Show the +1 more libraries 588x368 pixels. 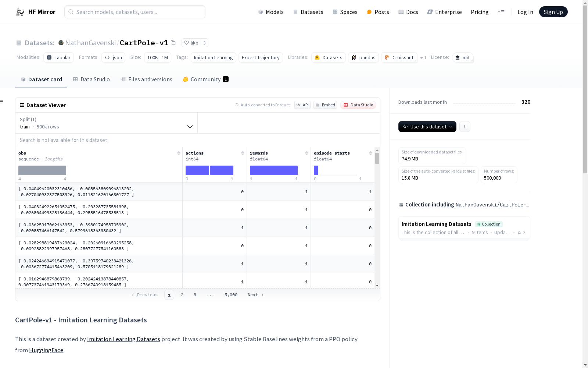coord(423,58)
